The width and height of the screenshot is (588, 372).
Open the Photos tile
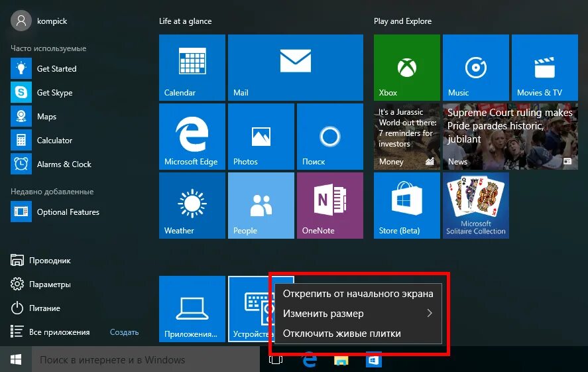(261, 137)
